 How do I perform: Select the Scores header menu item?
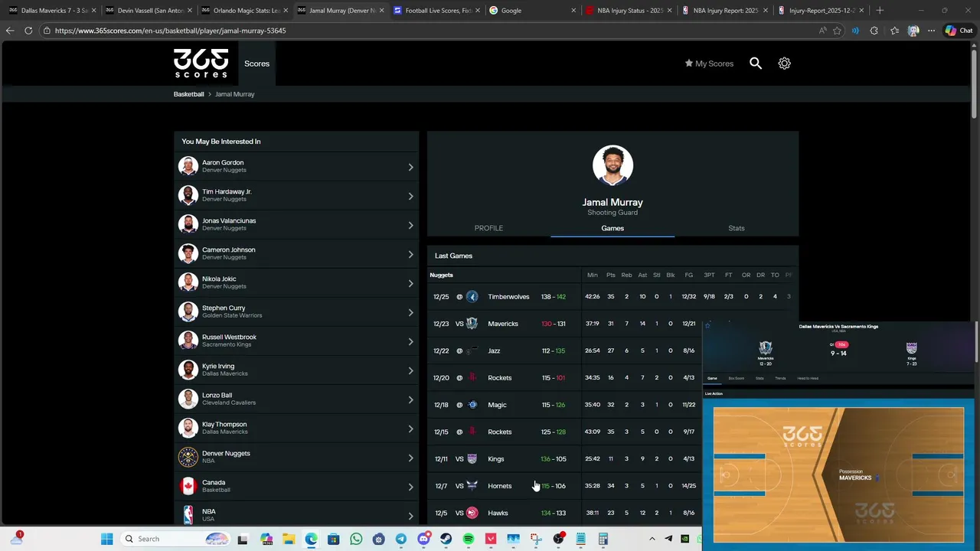pyautogui.click(x=256, y=64)
